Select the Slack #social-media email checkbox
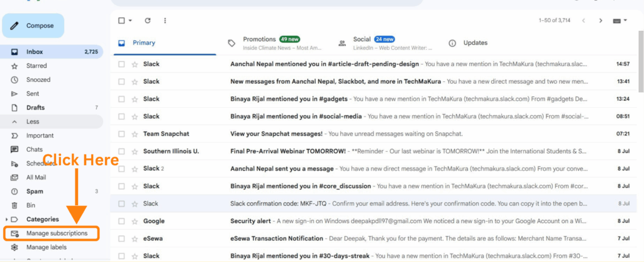Screen dimensions: 644x262 [x=121, y=117]
